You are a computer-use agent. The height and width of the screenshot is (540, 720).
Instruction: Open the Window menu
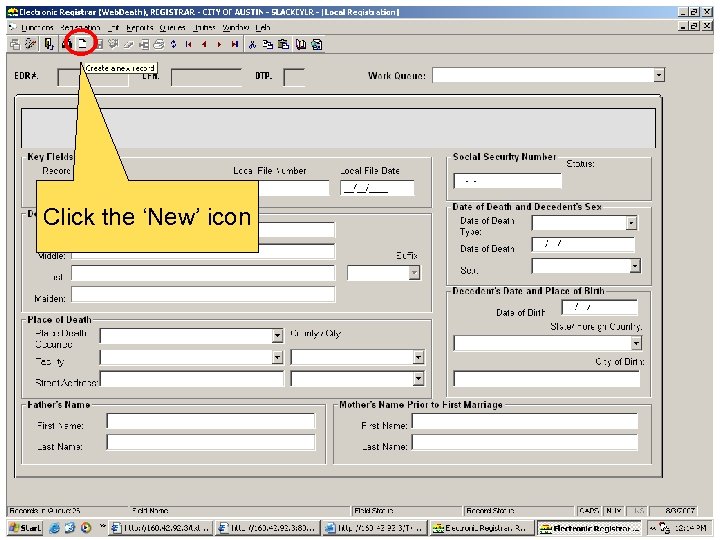pyautogui.click(x=235, y=28)
